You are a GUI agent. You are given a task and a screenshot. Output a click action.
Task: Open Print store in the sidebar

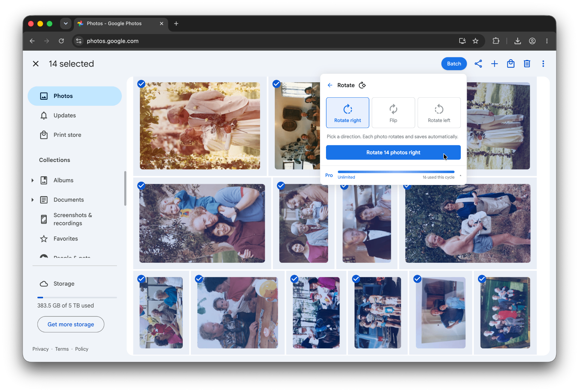(67, 135)
